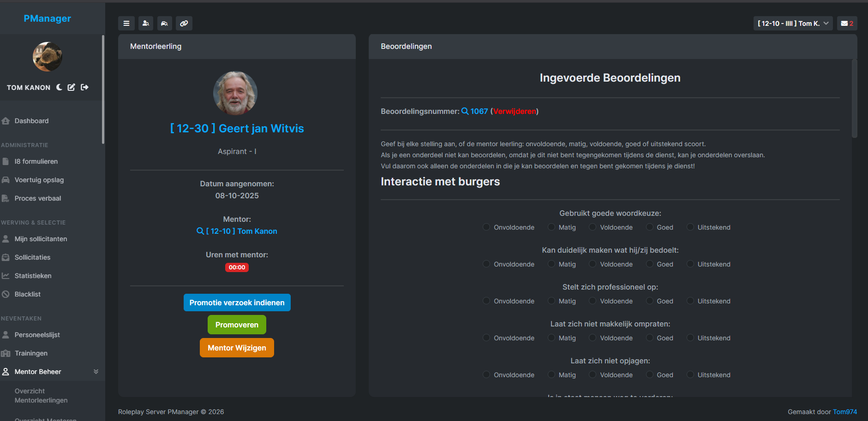Click the magnifier next to beoordeling 1067

coord(465,111)
